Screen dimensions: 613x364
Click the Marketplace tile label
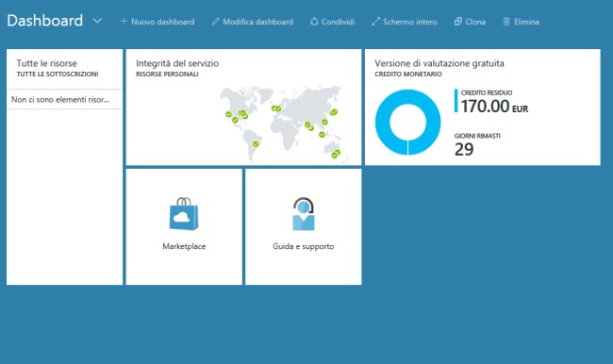coord(184,246)
